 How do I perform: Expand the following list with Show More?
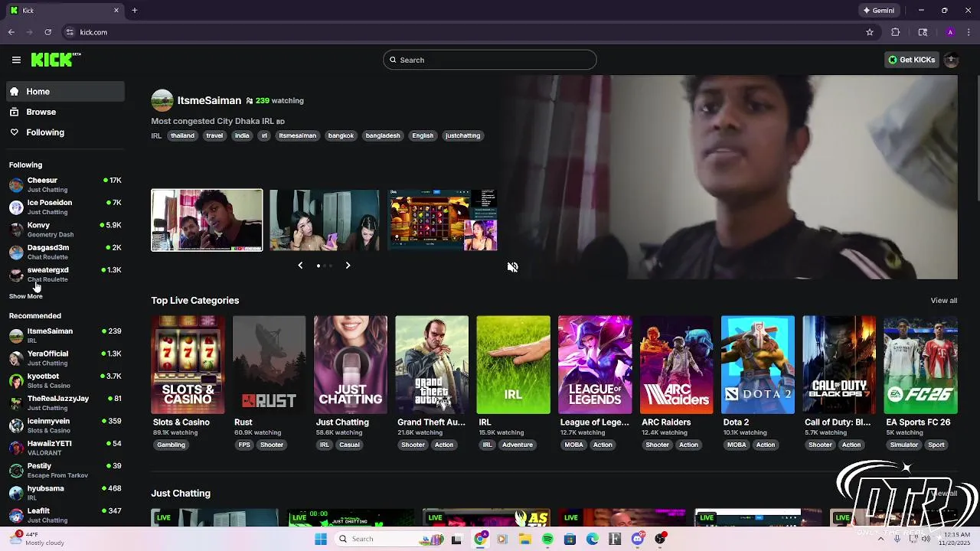coord(26,296)
